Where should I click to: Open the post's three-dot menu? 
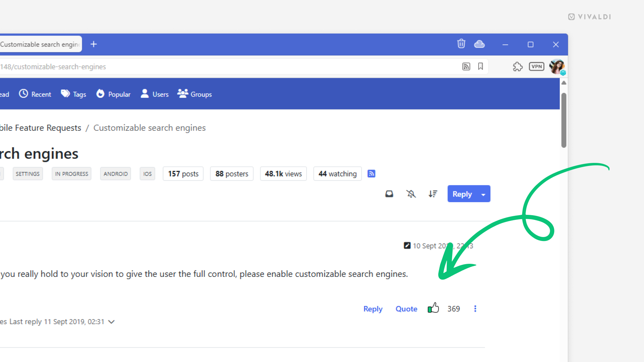(x=475, y=309)
